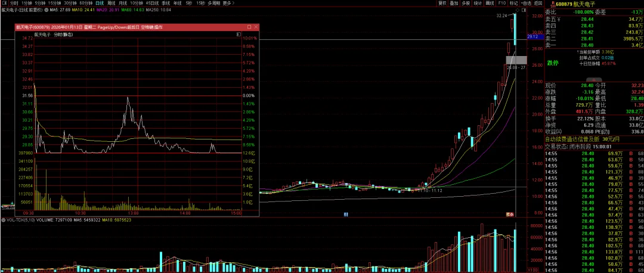Switch to the 分时 intraday view

(14, 3)
